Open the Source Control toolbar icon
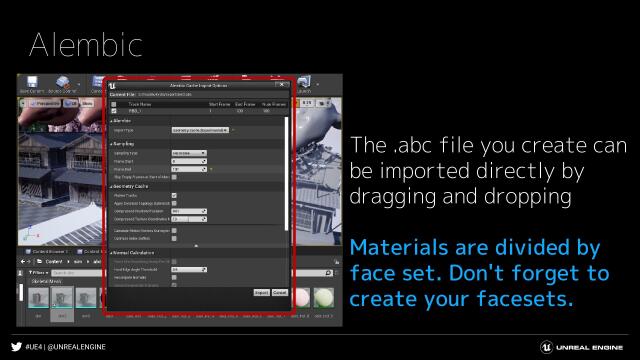Image resolution: width=640 pixels, height=360 pixels. 62,83
